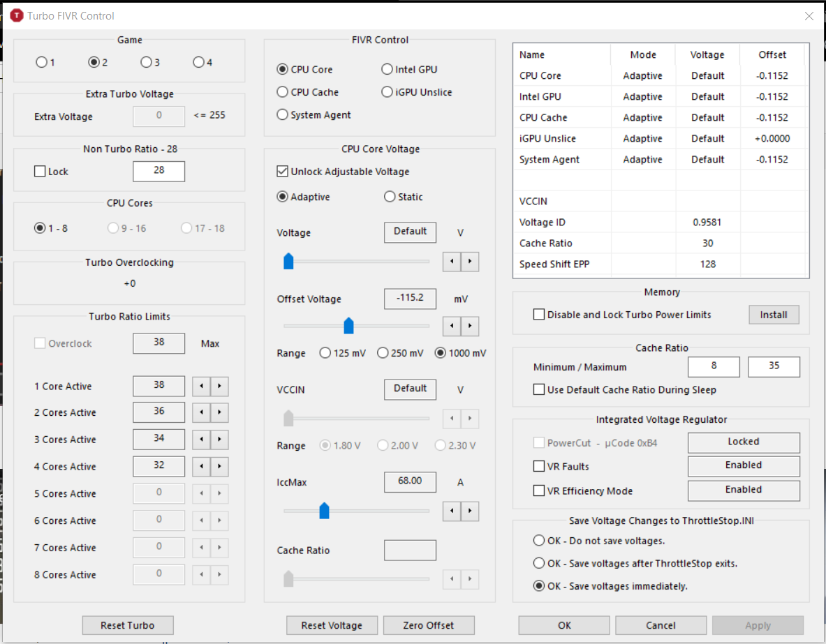Decrease 1 Core Active ratio with left arrow
Viewport: 826px width, 644px height.
tap(201, 386)
